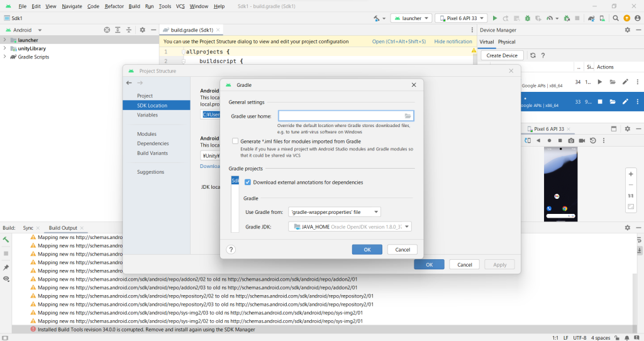Image resolution: width=644 pixels, height=341 pixels.
Task: Open the Use Gradle from dropdown
Action: coord(335,212)
